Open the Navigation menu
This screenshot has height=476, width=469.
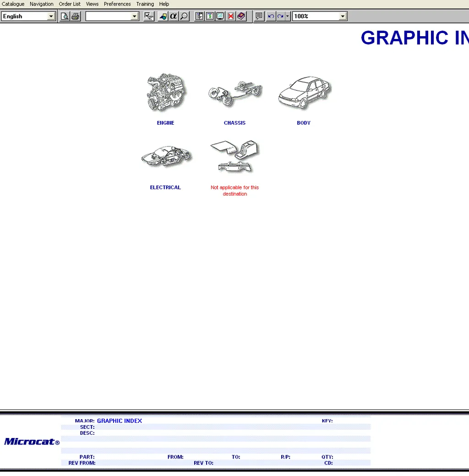pos(42,4)
